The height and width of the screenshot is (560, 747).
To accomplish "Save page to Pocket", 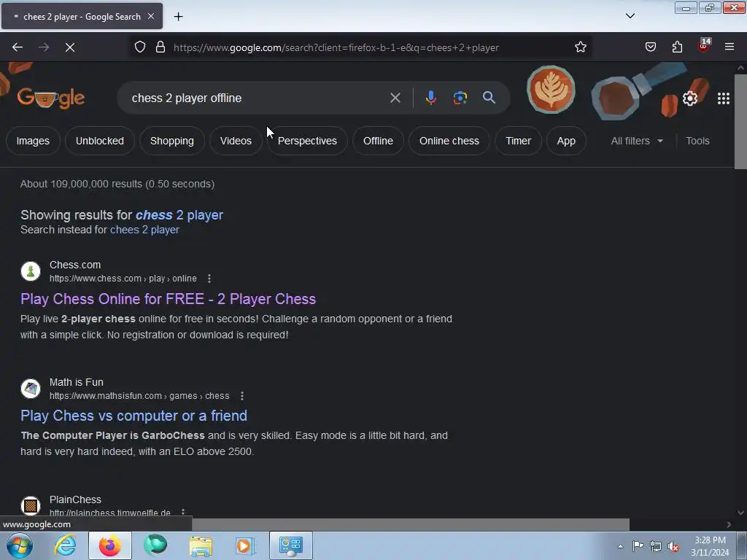I will pyautogui.click(x=651, y=47).
